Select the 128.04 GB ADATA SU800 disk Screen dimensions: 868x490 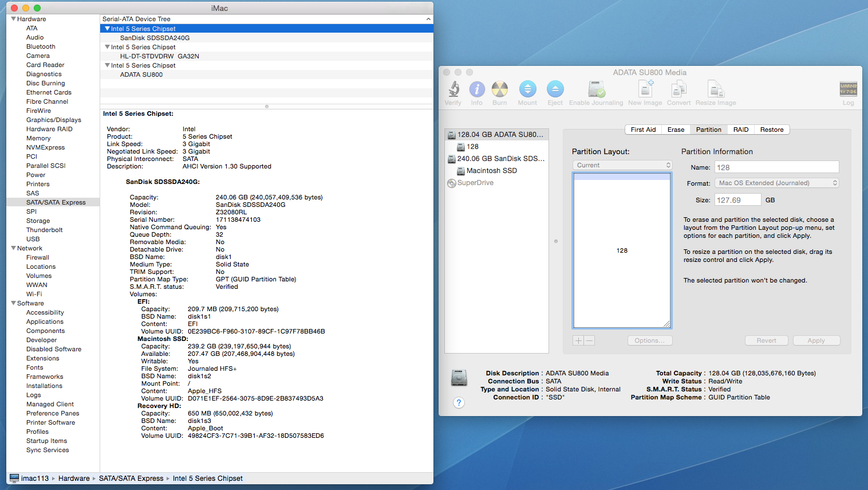[x=496, y=135]
